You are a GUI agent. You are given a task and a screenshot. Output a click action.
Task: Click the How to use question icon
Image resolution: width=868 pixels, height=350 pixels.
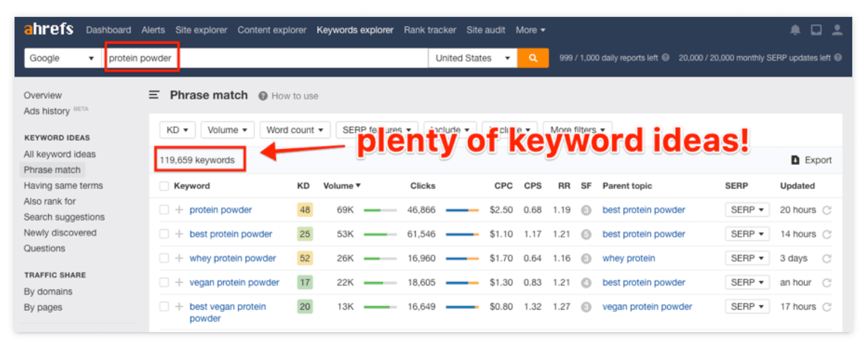263,96
